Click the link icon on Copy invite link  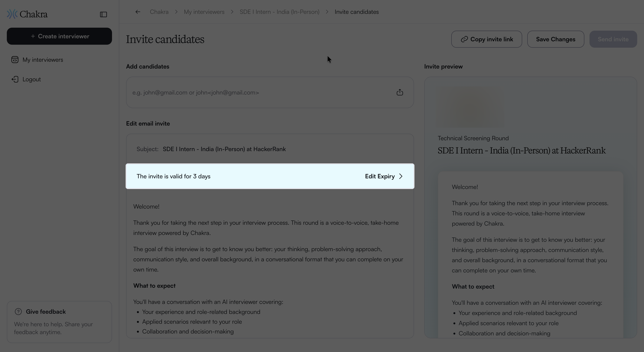464,39
